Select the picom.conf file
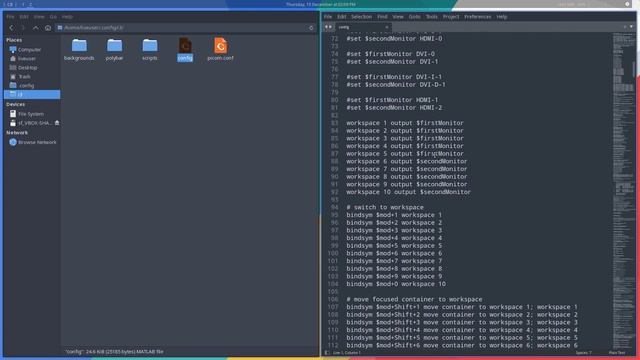This screenshot has height=360, width=640. [220, 50]
